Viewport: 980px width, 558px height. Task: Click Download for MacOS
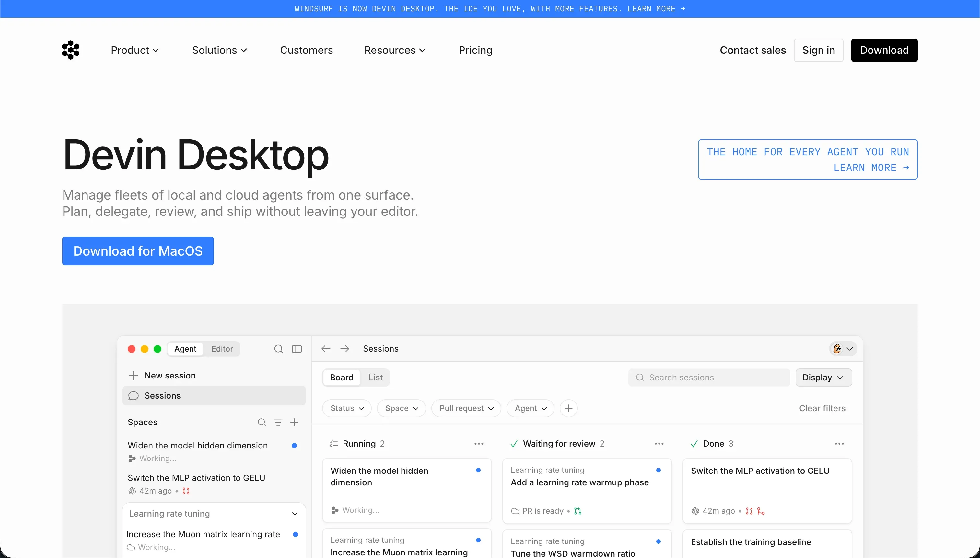138,251
